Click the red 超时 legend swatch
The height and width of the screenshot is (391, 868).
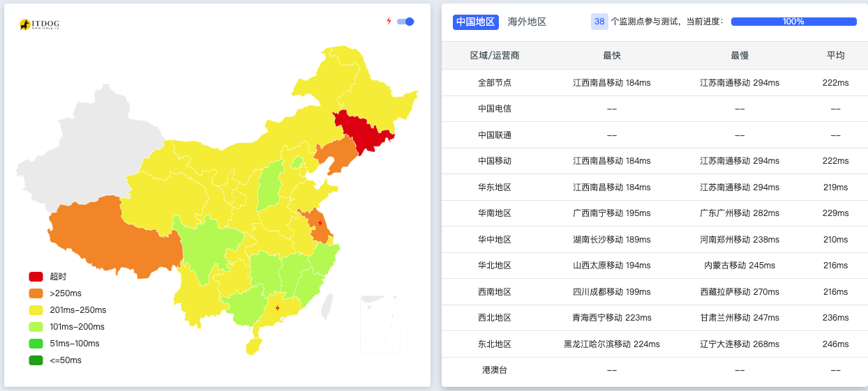36,277
